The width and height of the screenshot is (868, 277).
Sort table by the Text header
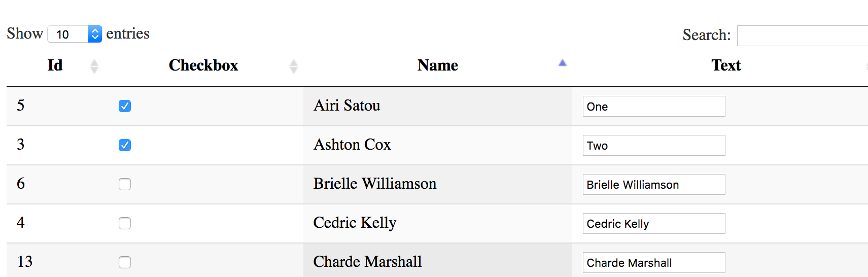point(725,65)
